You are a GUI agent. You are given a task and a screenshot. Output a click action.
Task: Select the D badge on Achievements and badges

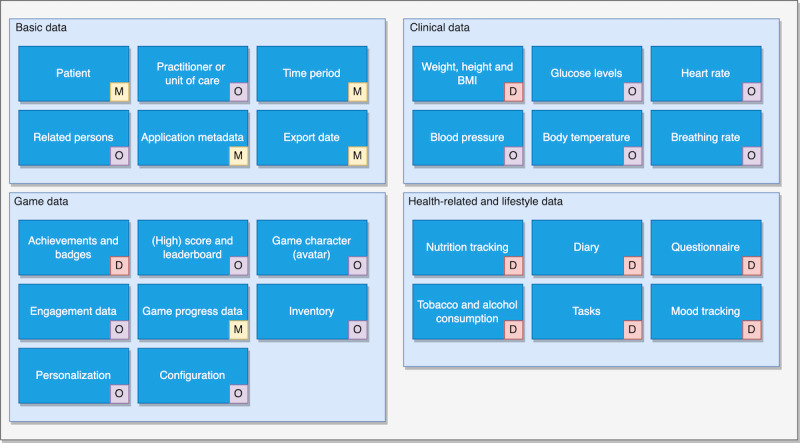(119, 265)
